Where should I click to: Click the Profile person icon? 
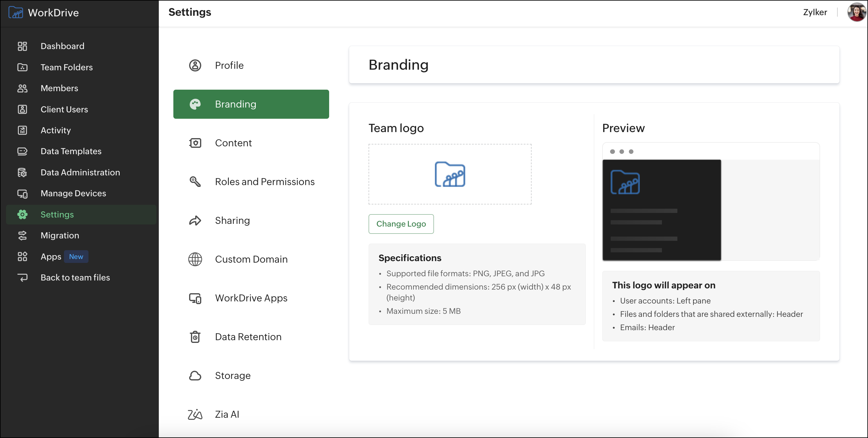195,65
